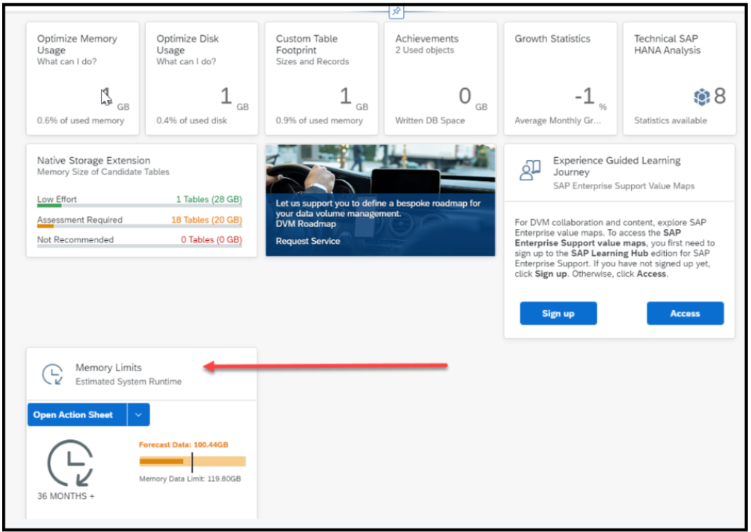
Task: Click the large 36 MONTHS clock icon
Action: click(70, 463)
